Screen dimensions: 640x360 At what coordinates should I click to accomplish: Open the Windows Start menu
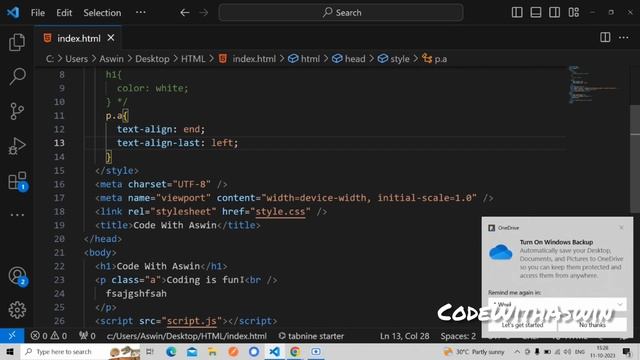tap(10, 351)
